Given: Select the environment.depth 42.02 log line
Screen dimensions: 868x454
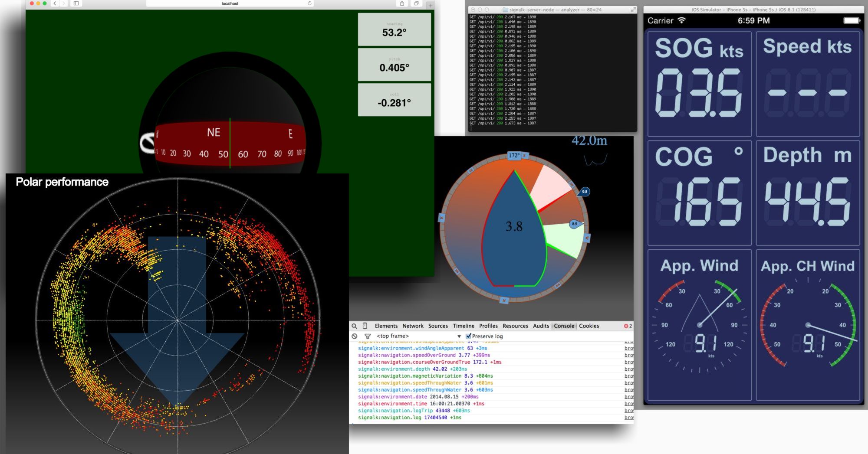Looking at the screenshot, I should click(490, 369).
